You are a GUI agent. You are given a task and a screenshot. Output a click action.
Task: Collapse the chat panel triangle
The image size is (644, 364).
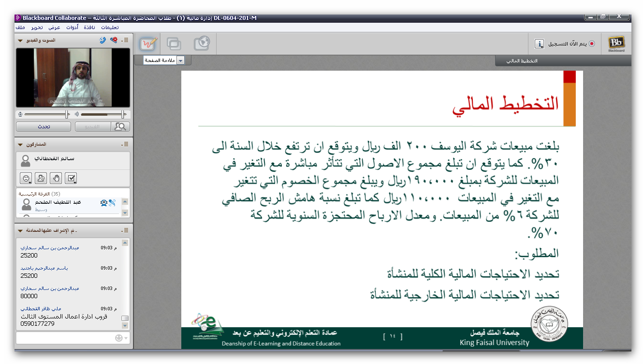click(20, 230)
